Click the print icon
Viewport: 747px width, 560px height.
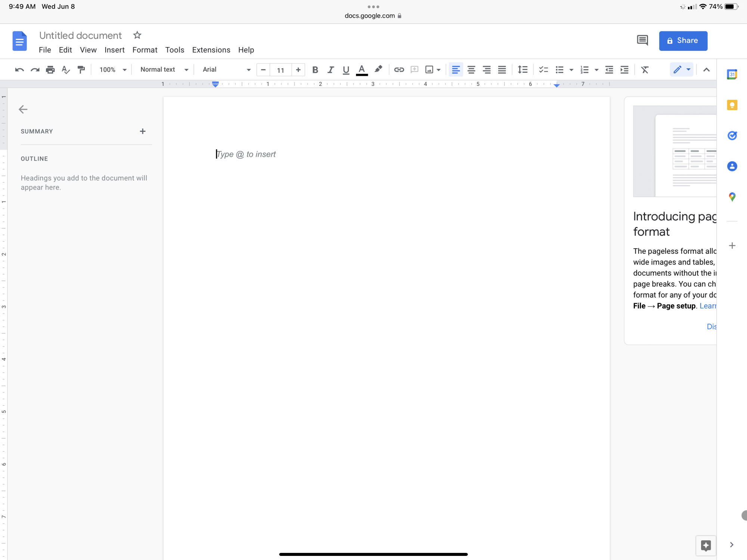[50, 69]
